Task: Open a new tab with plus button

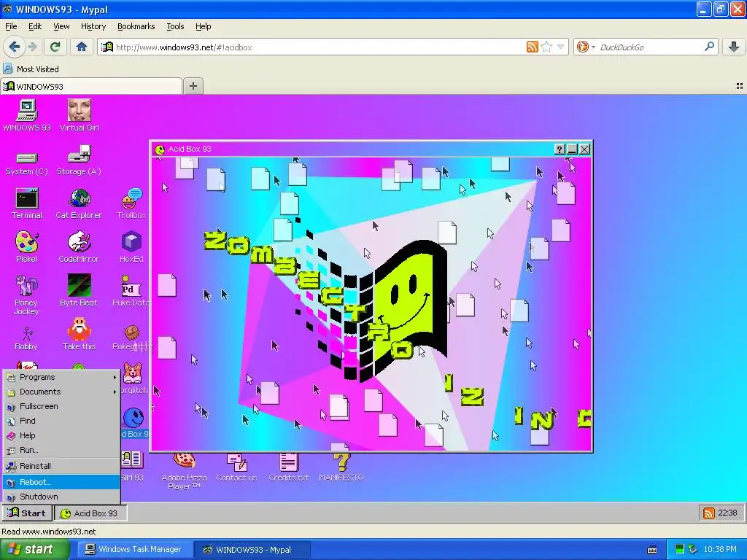Action: (x=193, y=86)
